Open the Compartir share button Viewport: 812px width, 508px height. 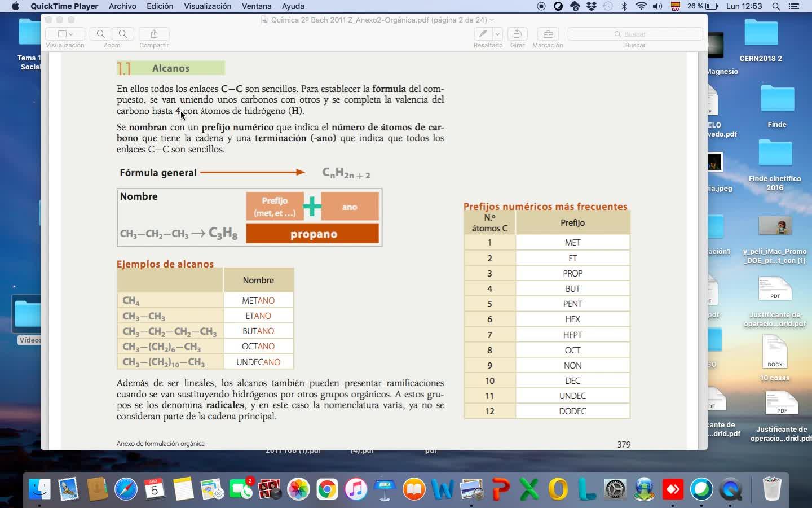[x=154, y=34]
